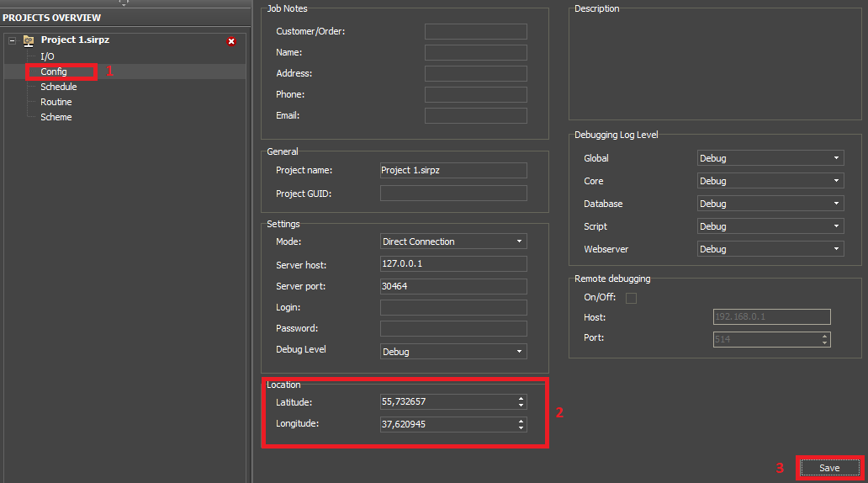Open the Mode dropdown
The height and width of the screenshot is (483, 868).
(x=453, y=241)
